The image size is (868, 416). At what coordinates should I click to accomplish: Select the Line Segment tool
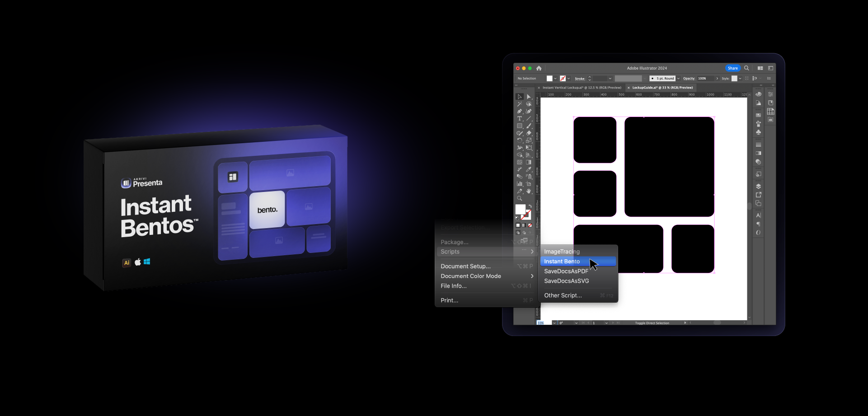point(529,118)
